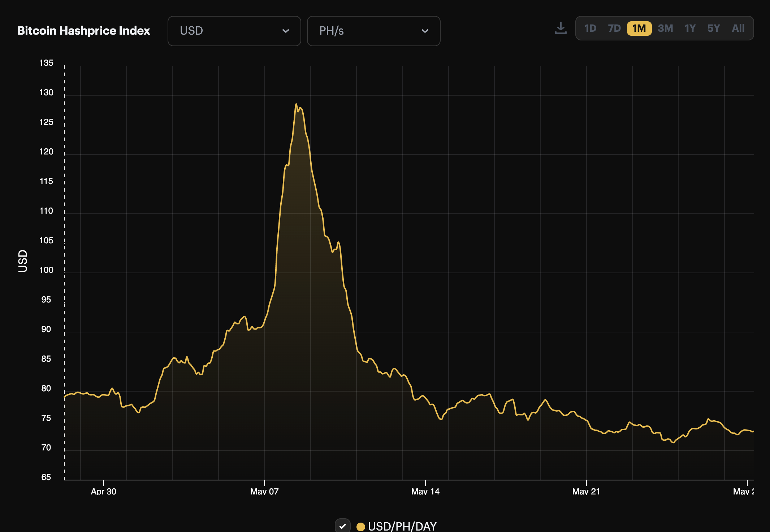Image resolution: width=770 pixels, height=532 pixels.
Task: Open the PH/s unit dropdown
Action: coord(373,31)
